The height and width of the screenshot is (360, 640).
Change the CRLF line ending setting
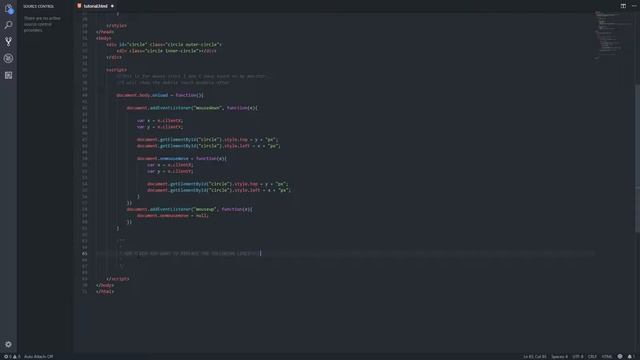[592, 356]
